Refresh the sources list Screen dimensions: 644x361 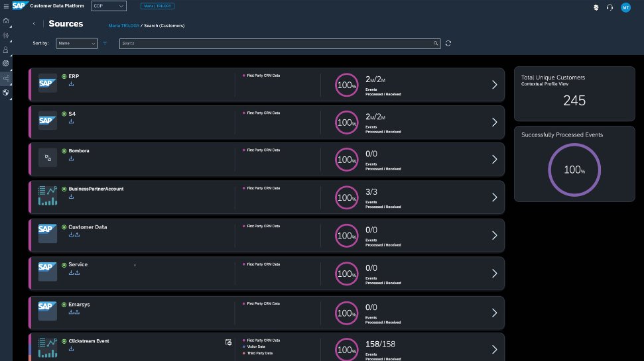tap(448, 44)
